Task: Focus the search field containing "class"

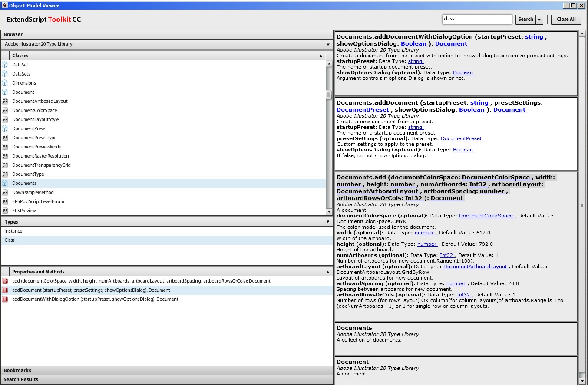Action: [x=477, y=20]
